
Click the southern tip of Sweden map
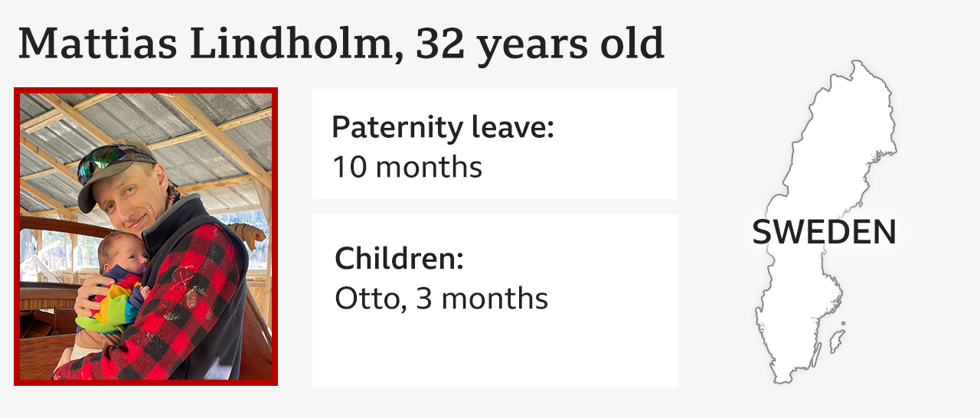[x=781, y=377]
